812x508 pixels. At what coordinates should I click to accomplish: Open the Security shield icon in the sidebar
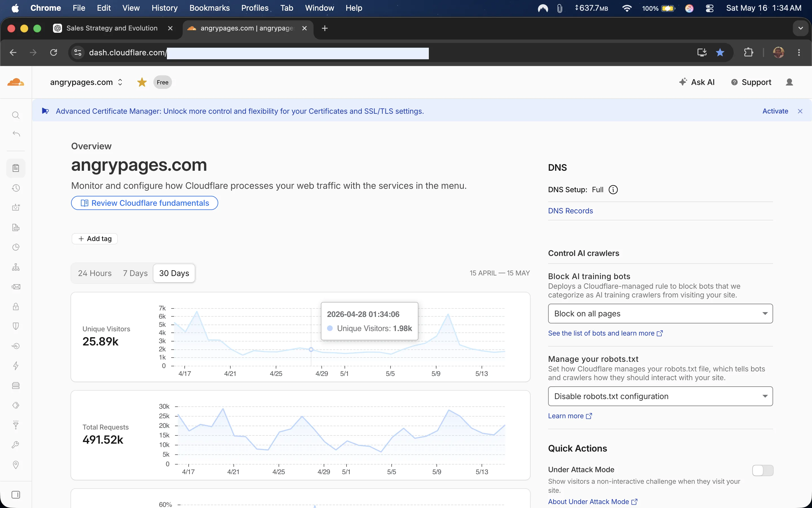[16, 326]
